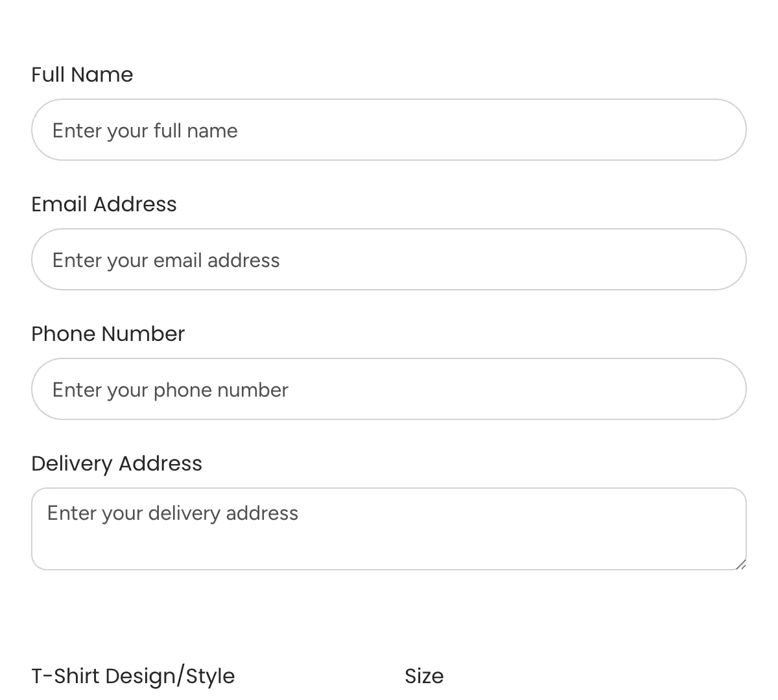This screenshot has width=778, height=700.
Task: Click the Size column heading
Action: (x=424, y=676)
